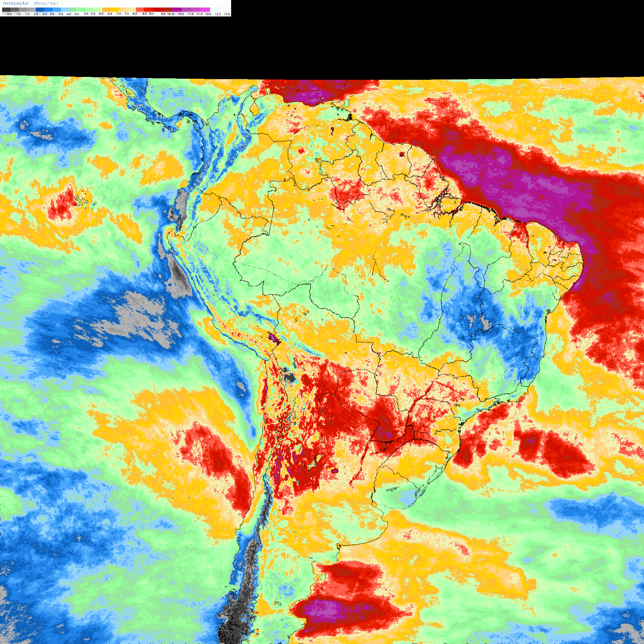Select the 1.0 legend value
Viewport: 644px width, 644px height.
18,14
